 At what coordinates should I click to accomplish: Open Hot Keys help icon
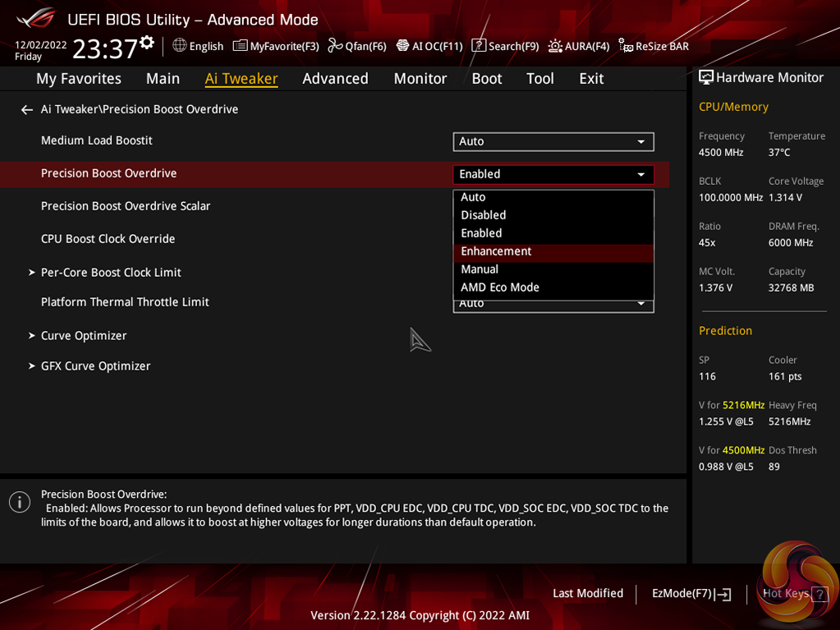coord(819,594)
